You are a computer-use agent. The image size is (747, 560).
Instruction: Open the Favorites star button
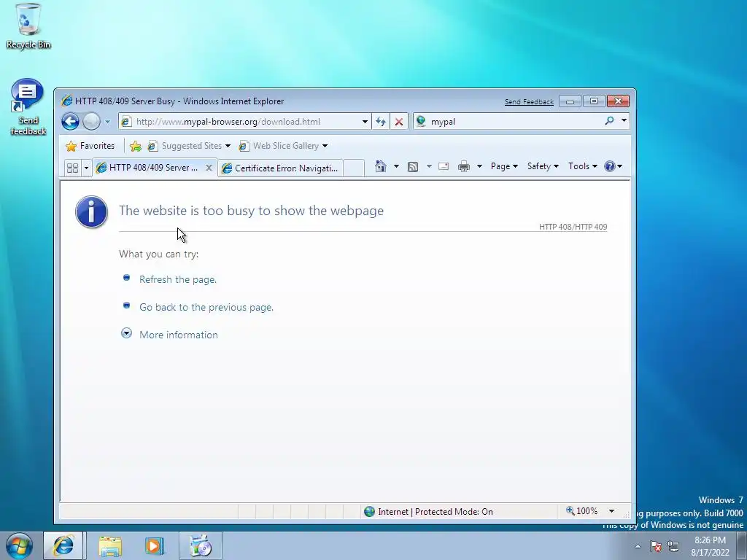90,146
